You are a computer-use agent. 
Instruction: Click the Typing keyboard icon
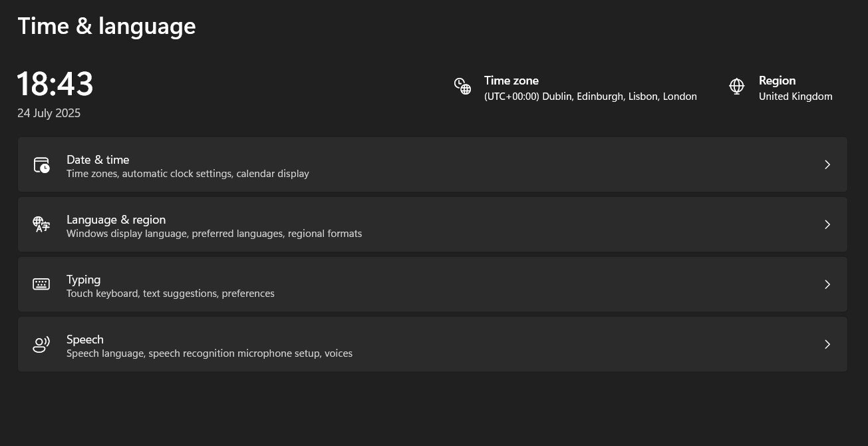tap(41, 284)
